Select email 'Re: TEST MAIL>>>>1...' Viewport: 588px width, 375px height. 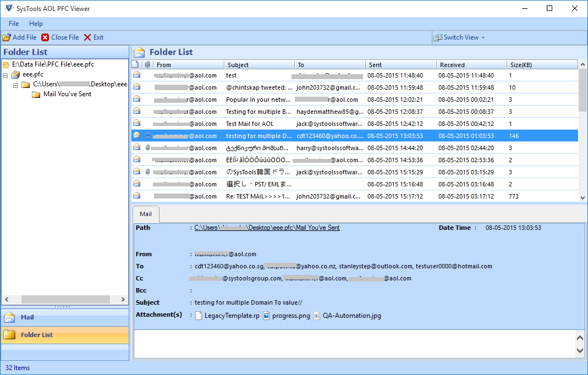pyautogui.click(x=354, y=196)
